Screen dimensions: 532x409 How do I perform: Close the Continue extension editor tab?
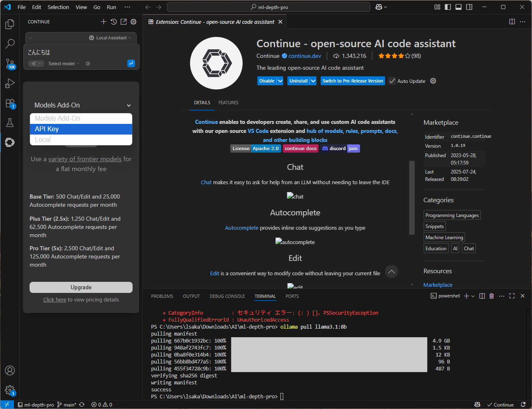click(280, 22)
